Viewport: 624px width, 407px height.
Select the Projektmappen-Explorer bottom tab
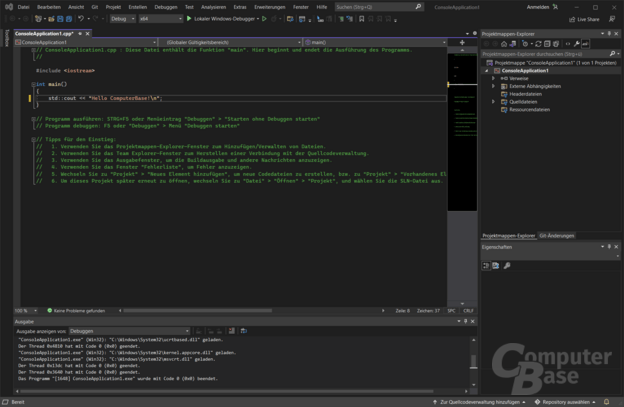(x=509, y=236)
